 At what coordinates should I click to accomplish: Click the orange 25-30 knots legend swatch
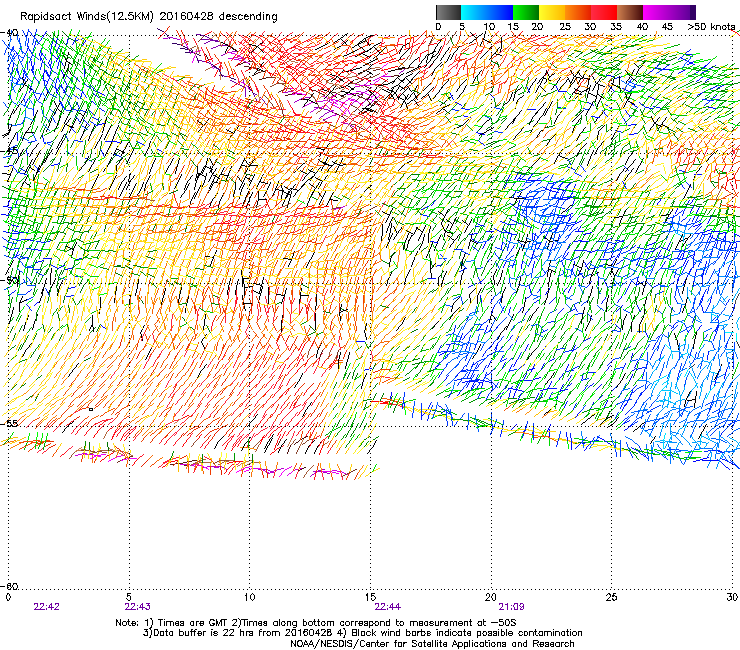[x=578, y=12]
